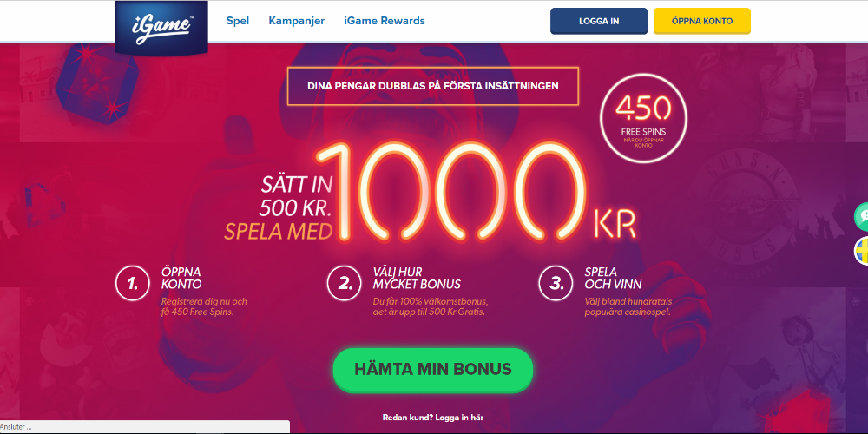This screenshot has height=434, width=868.
Task: Click the ÖPPNA KONTO step heading
Action: coord(181,279)
